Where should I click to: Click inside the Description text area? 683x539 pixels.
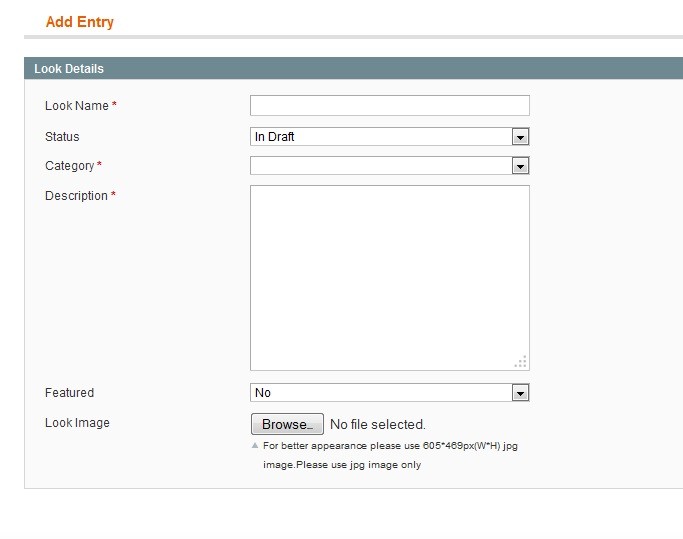click(x=389, y=278)
